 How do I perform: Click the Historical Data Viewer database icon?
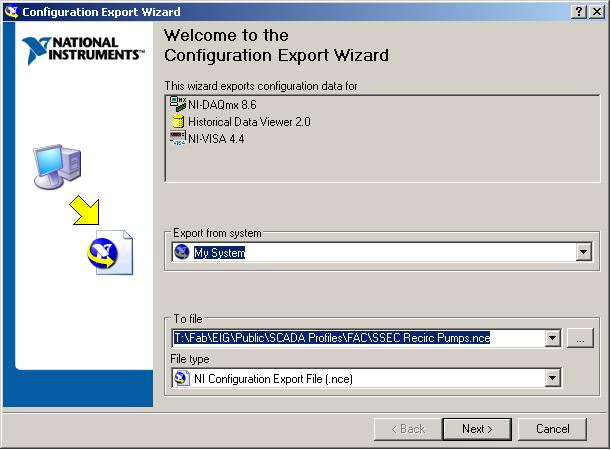[x=178, y=122]
